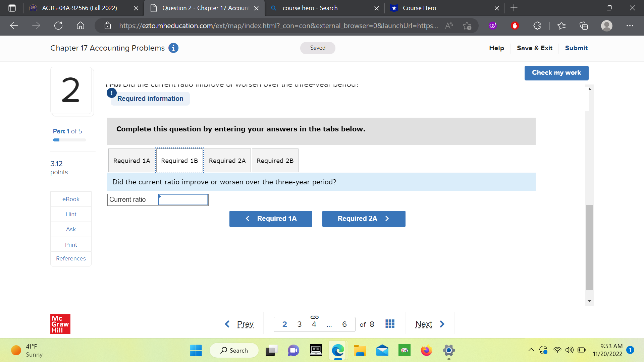This screenshot has width=644, height=362.
Task: Click the required information alert icon
Action: pyautogui.click(x=111, y=93)
